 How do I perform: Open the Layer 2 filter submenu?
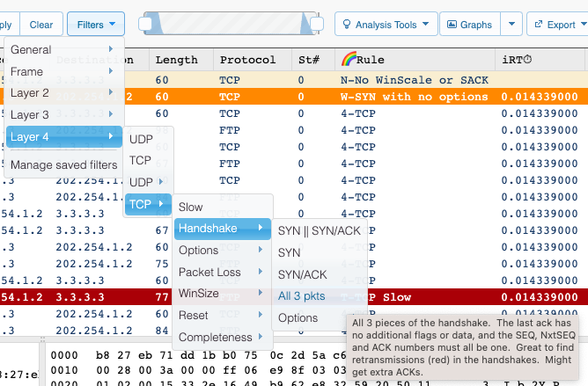63,93
